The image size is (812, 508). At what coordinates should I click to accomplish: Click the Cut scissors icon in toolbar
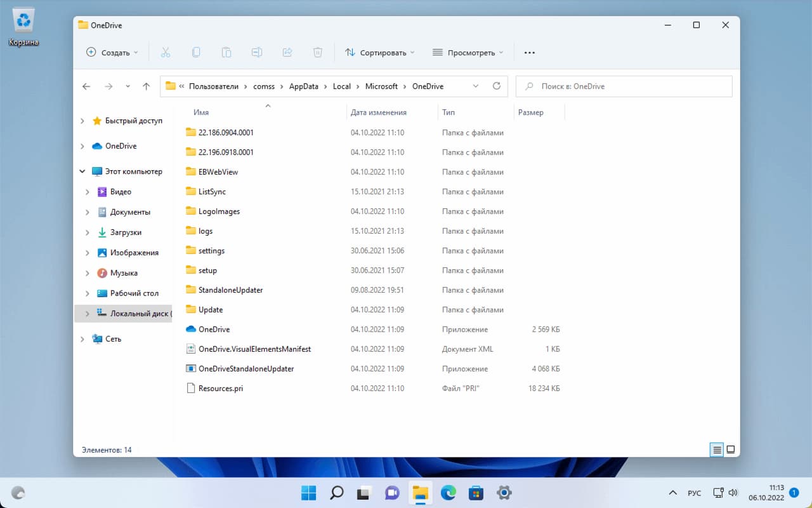click(166, 53)
